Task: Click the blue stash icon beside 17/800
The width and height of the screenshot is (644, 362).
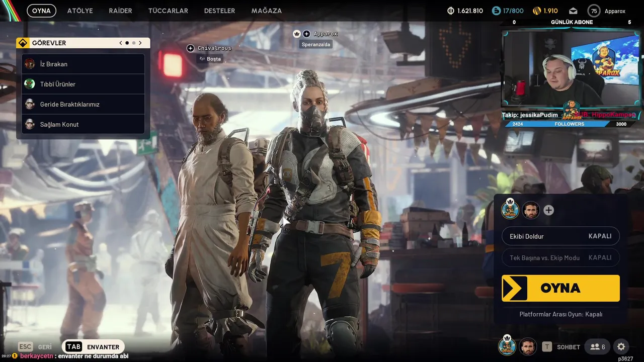Action: (x=496, y=11)
